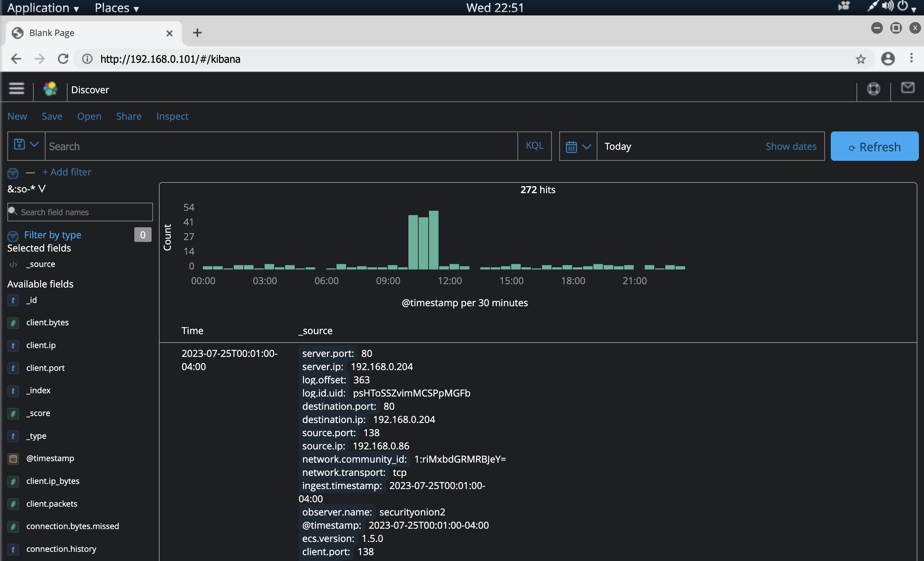Toggle the KQL query language setting
Viewport: 924px width, 561px height.
click(x=534, y=146)
